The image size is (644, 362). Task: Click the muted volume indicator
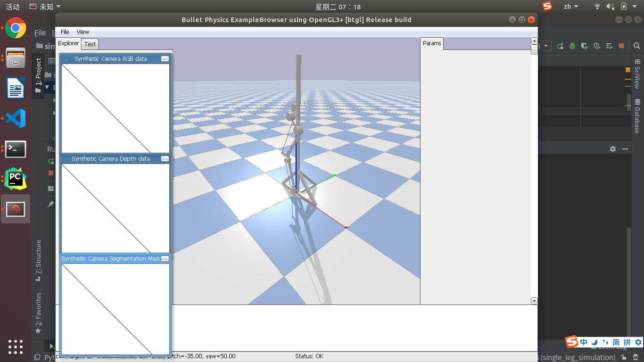coord(610,7)
